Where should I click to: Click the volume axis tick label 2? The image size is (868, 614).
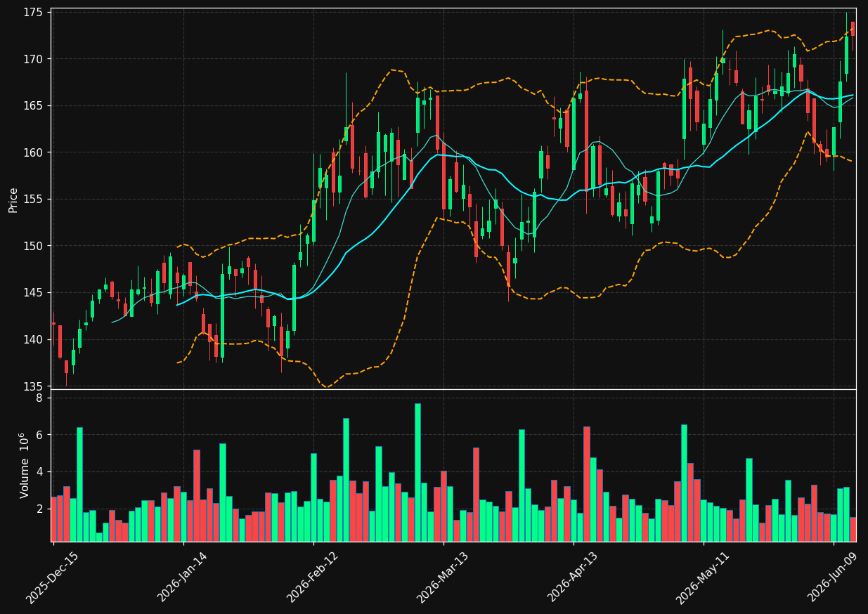click(x=39, y=509)
